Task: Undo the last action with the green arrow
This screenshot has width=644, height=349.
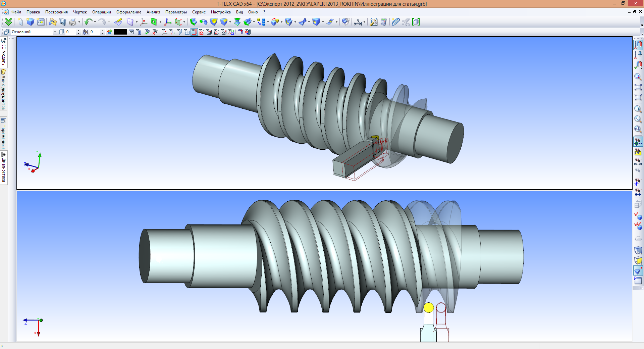Action: point(89,22)
